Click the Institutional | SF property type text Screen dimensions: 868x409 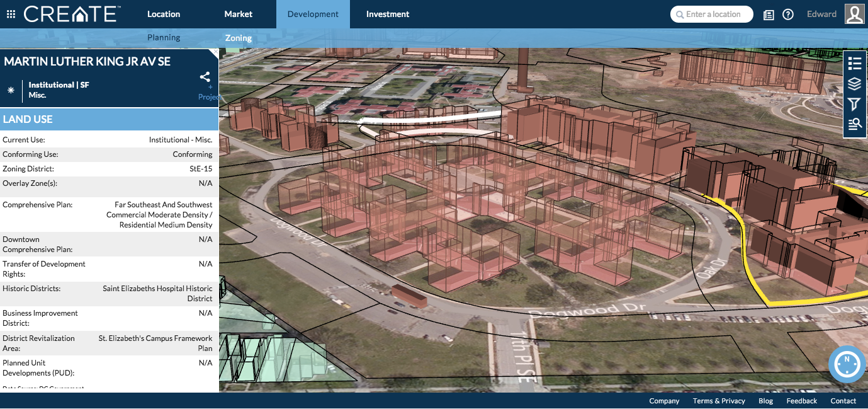click(59, 85)
